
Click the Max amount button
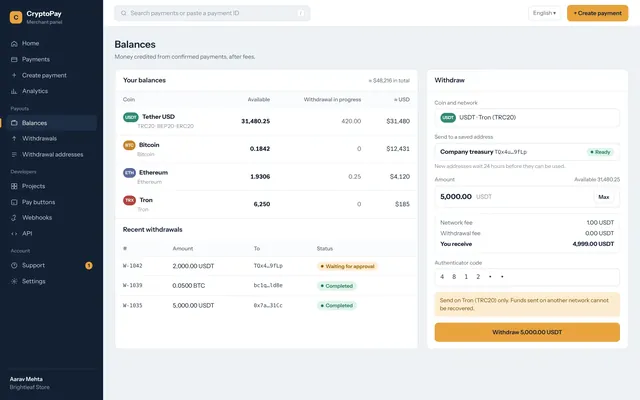pos(603,197)
